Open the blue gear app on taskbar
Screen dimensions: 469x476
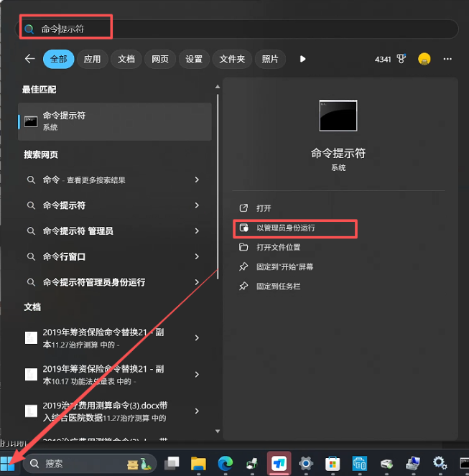306,464
